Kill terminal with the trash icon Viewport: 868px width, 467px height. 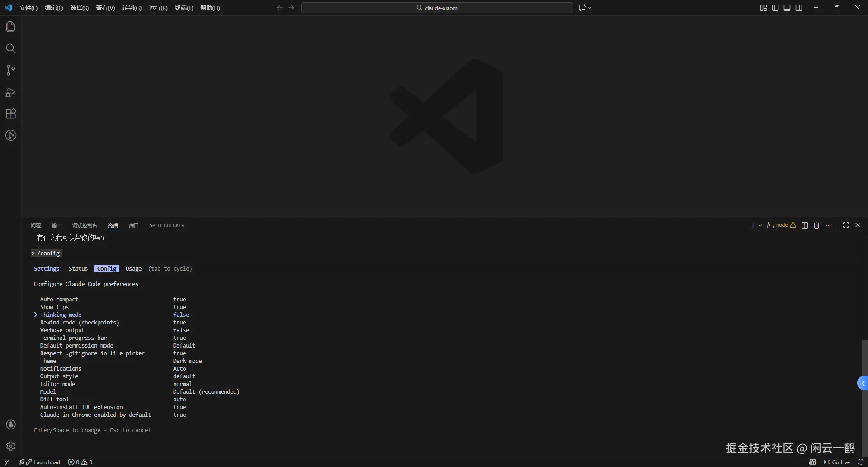(x=816, y=225)
